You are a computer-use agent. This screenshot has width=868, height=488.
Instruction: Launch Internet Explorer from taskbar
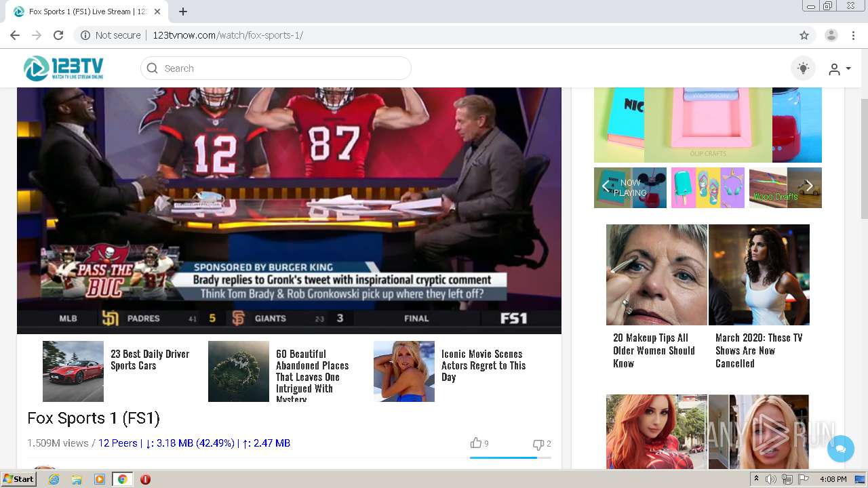point(54,479)
